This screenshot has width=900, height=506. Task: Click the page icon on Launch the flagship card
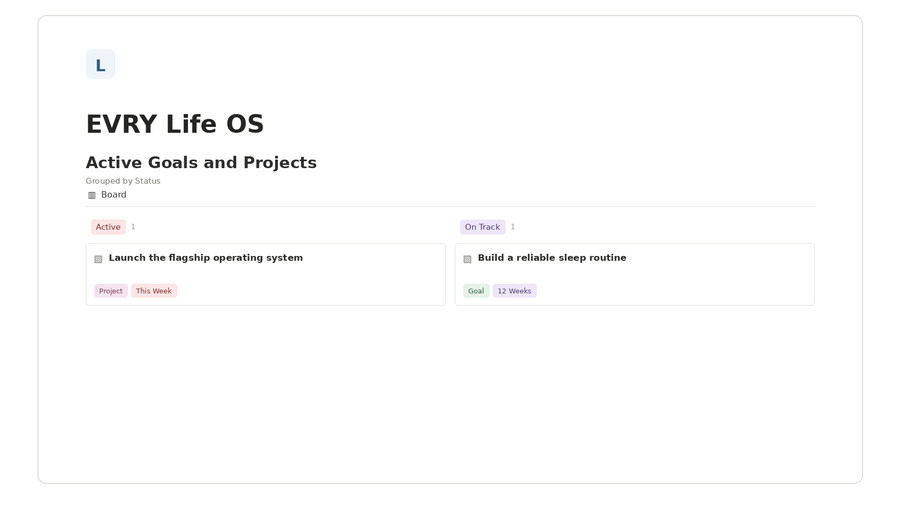point(98,259)
